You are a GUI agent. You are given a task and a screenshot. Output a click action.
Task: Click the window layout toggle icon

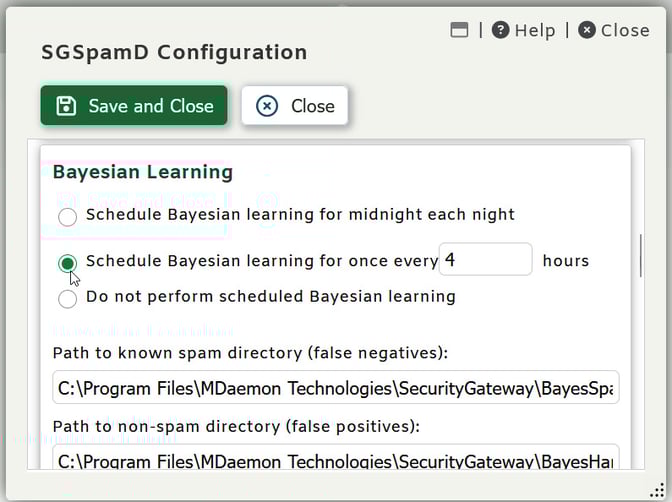tap(459, 30)
